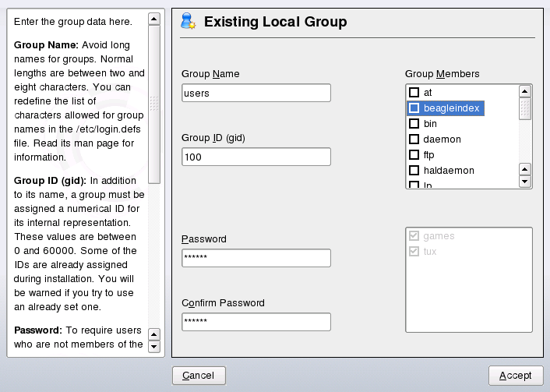This screenshot has width=550, height=392.
Task: Click the Existing Local Group user icon
Action: pyautogui.click(x=188, y=22)
